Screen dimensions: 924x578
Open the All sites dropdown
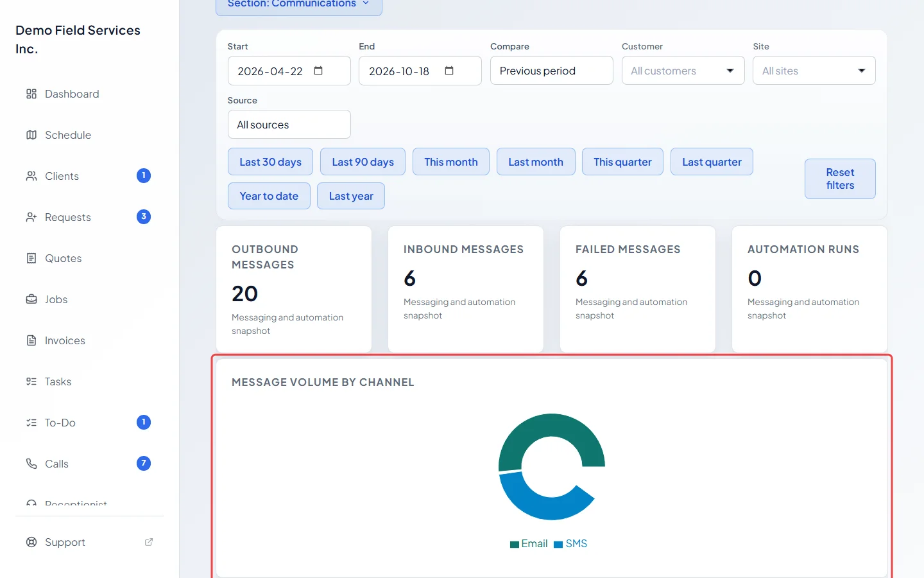(814, 71)
